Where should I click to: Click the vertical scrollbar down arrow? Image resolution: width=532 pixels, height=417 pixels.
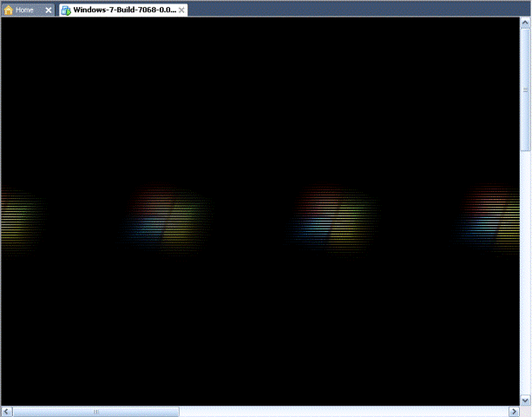pos(525,400)
